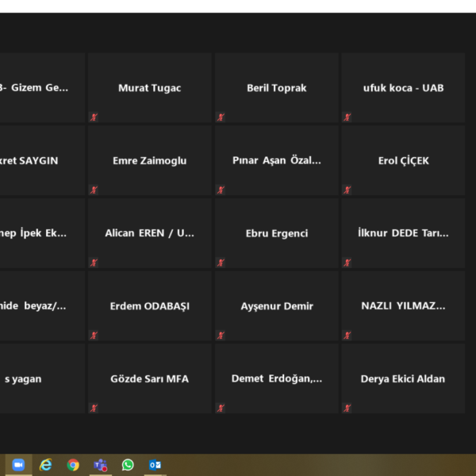Select the s yagan participant name
Viewport: 476px width, 476px height.
click(23, 379)
